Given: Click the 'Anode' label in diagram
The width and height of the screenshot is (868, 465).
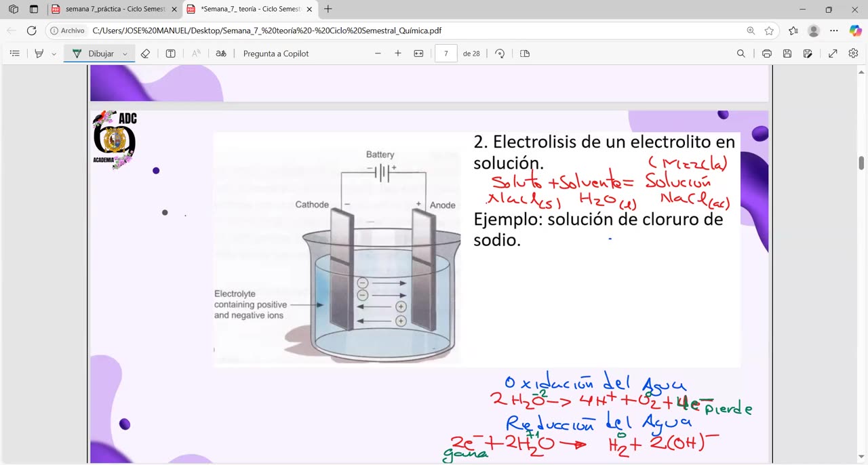Looking at the screenshot, I should coord(443,205).
